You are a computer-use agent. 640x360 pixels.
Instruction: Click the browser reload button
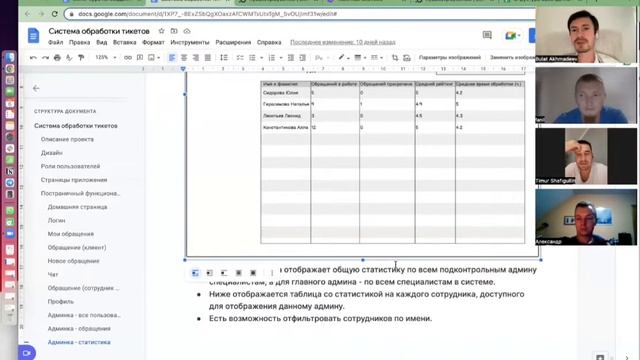pos(54,14)
